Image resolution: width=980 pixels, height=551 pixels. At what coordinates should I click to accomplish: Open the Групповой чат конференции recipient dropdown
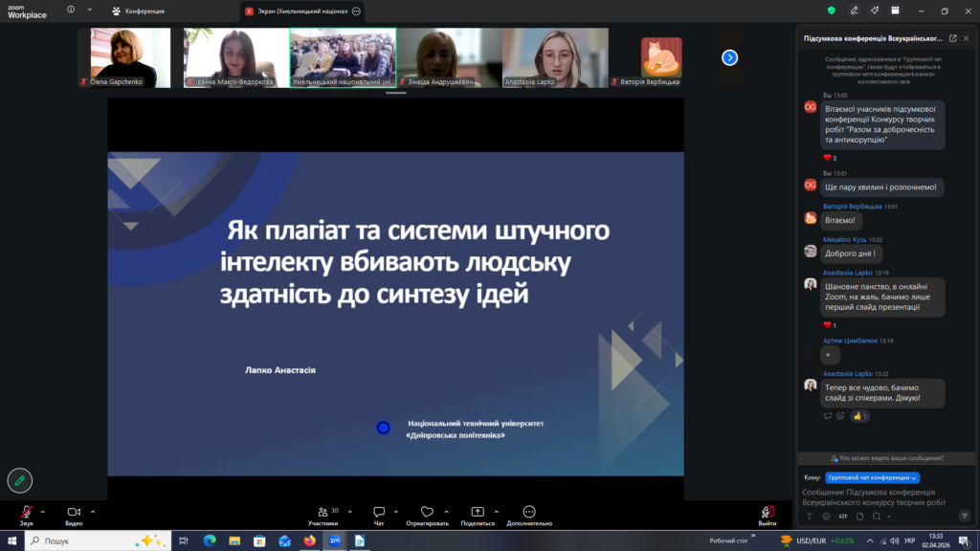pyautogui.click(x=872, y=476)
